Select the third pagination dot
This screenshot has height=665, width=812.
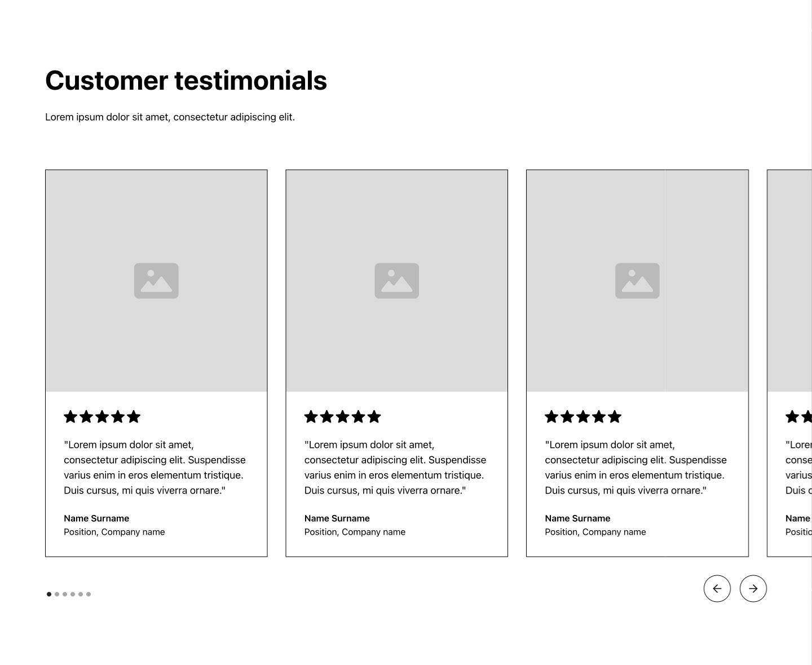[65, 594]
